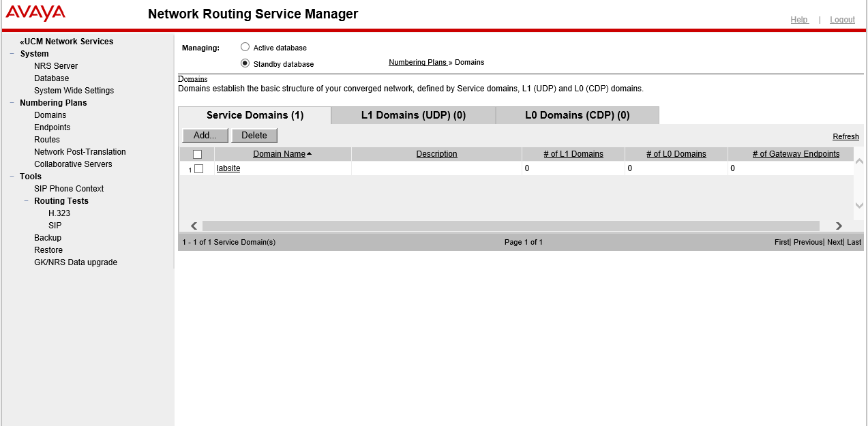Click the horizontal scroll left arrow

194,226
